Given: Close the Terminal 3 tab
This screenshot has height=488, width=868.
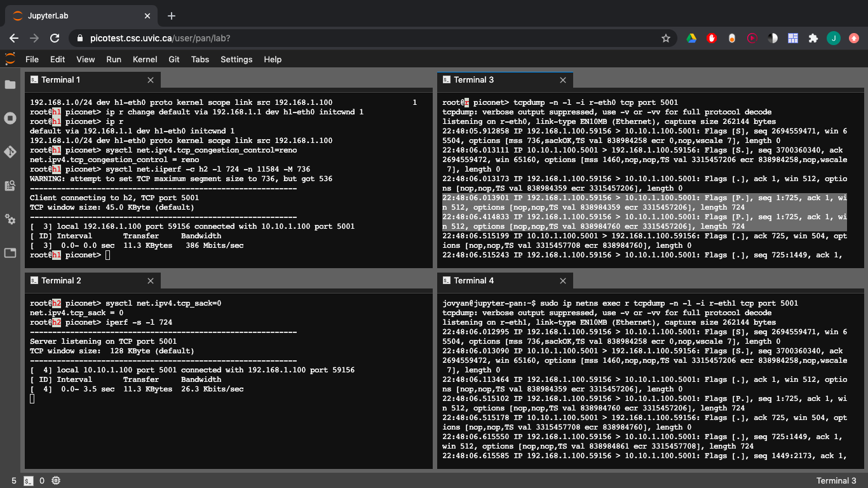Looking at the screenshot, I should coord(563,80).
